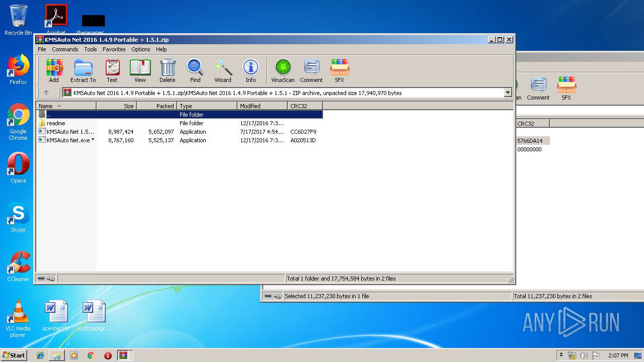Click the Opera icon in the taskbar

click(108, 355)
